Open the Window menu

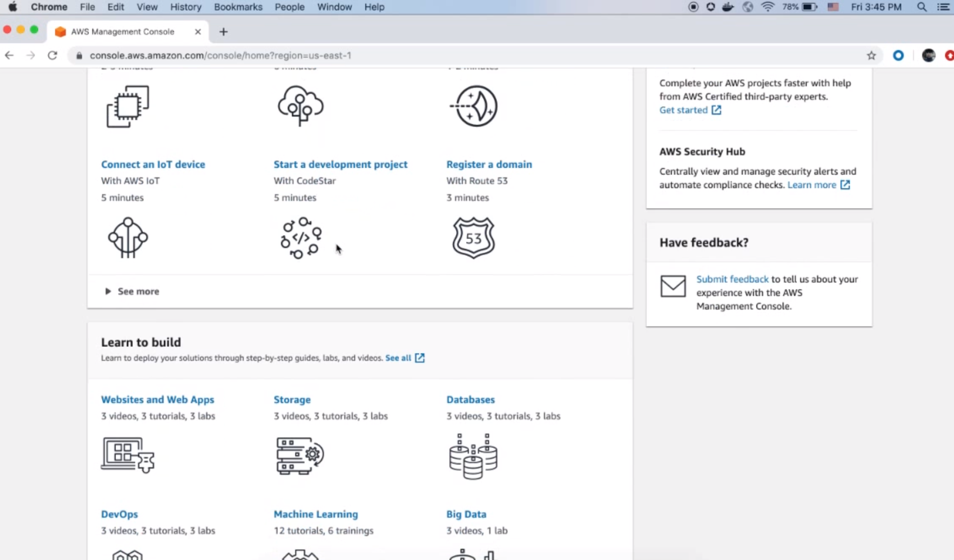point(334,7)
